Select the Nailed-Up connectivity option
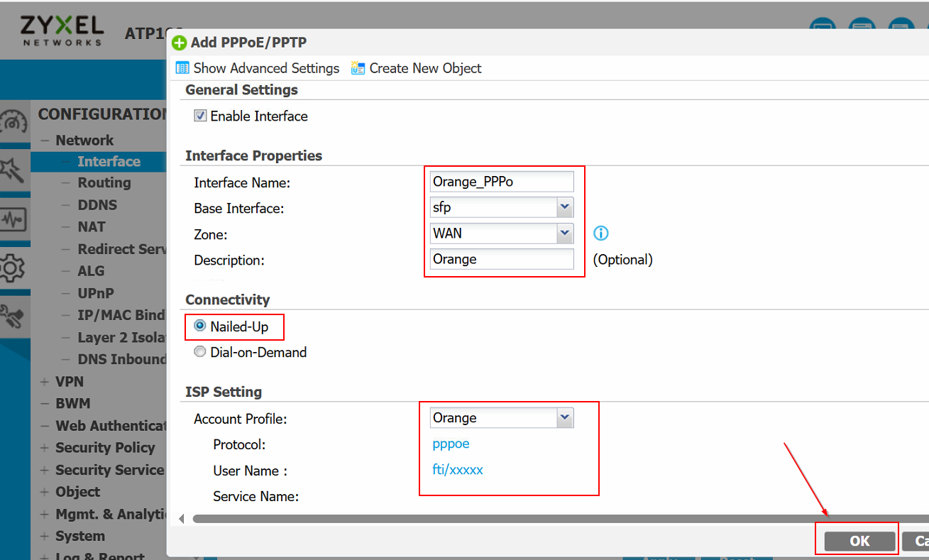 199,327
